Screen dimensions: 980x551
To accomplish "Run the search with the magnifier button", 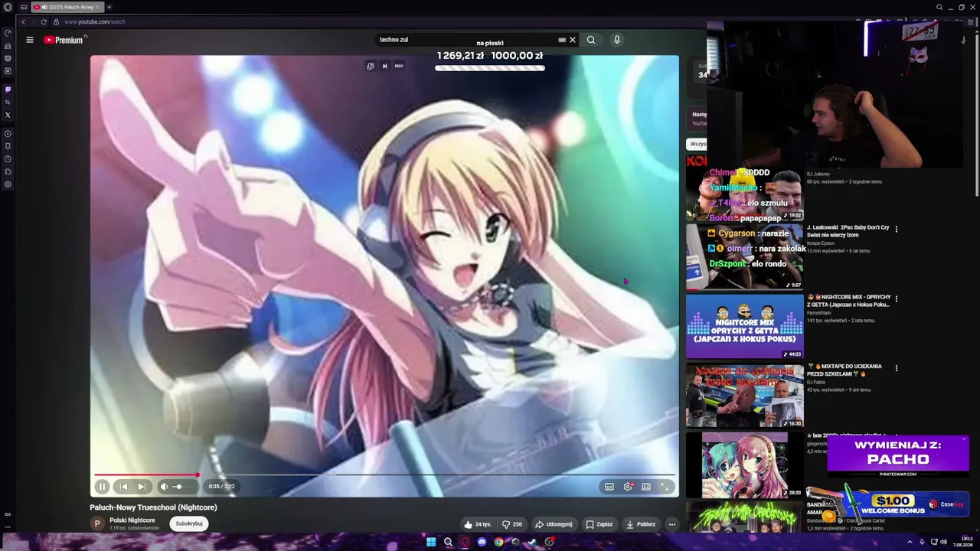I will click(591, 40).
